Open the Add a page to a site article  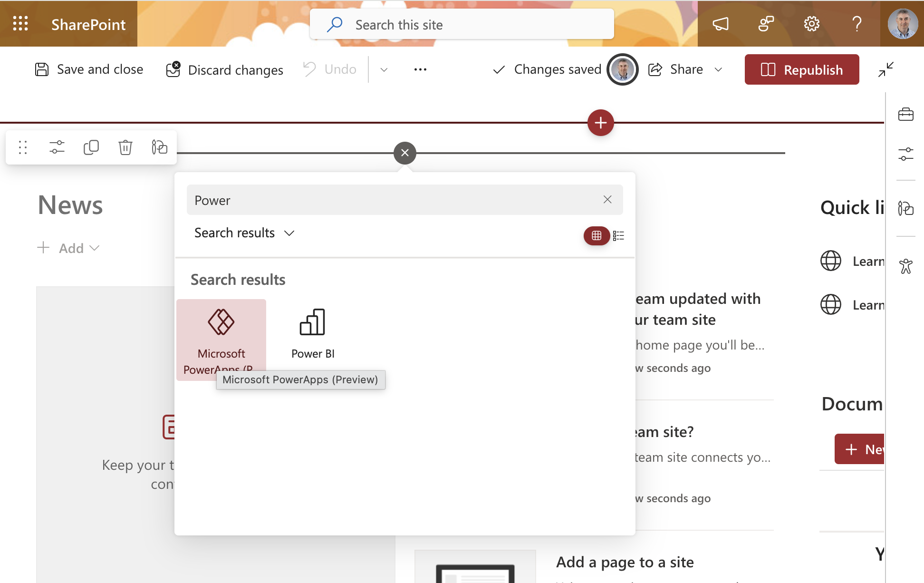(x=625, y=562)
